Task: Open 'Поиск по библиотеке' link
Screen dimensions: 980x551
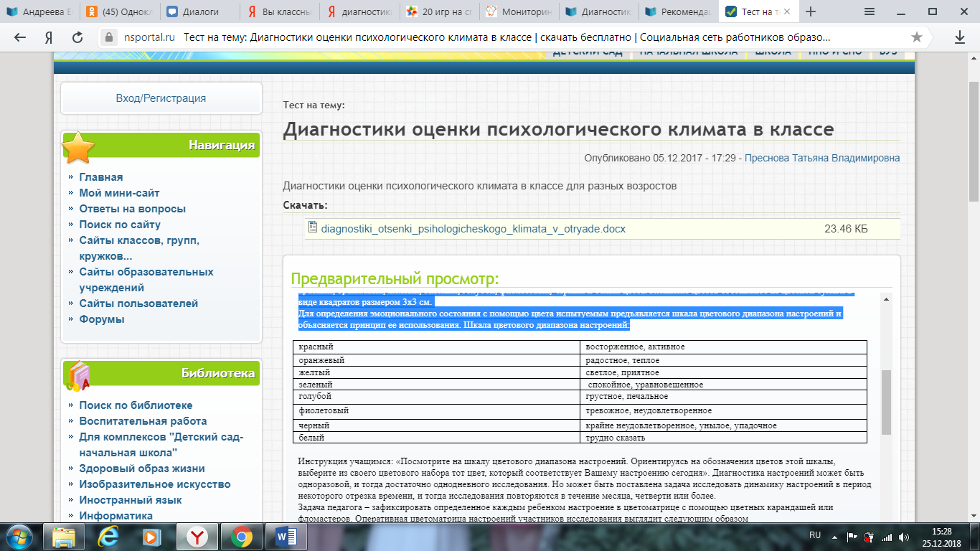Action: 136,405
